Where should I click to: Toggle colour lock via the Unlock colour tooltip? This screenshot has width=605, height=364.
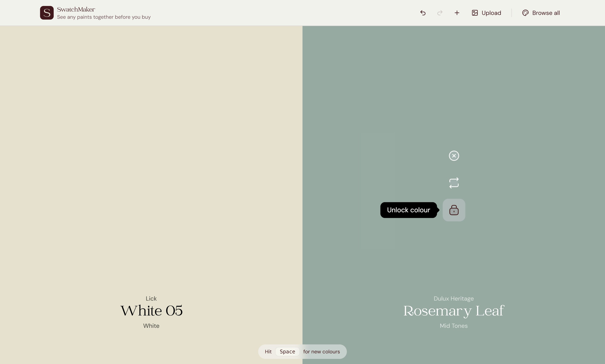[408, 210]
